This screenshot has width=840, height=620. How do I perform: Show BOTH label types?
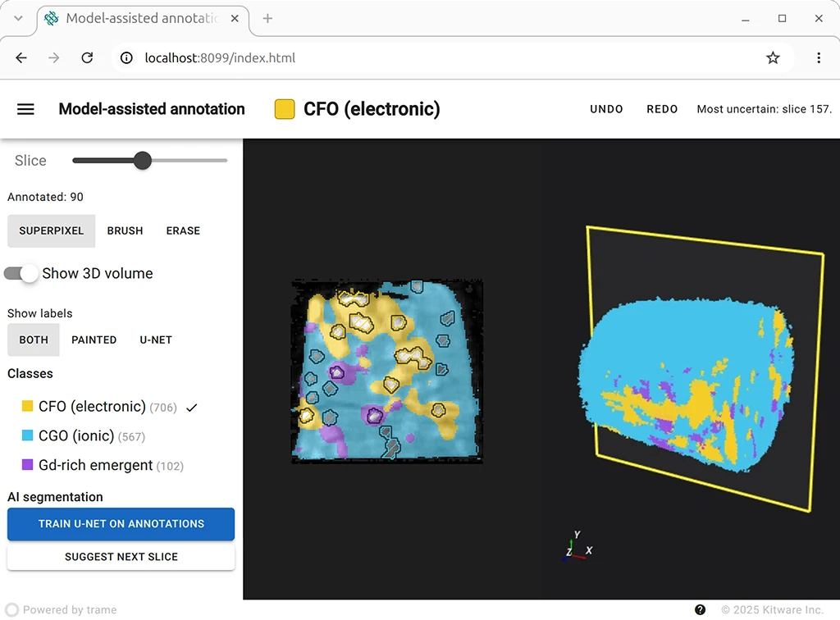34,340
